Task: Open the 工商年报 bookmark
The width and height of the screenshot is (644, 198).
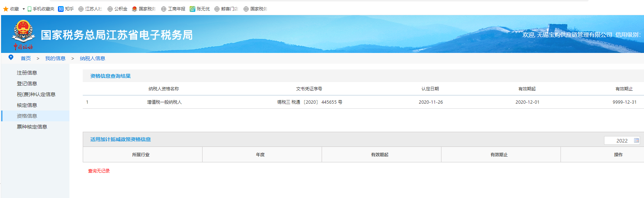Action: (173, 9)
